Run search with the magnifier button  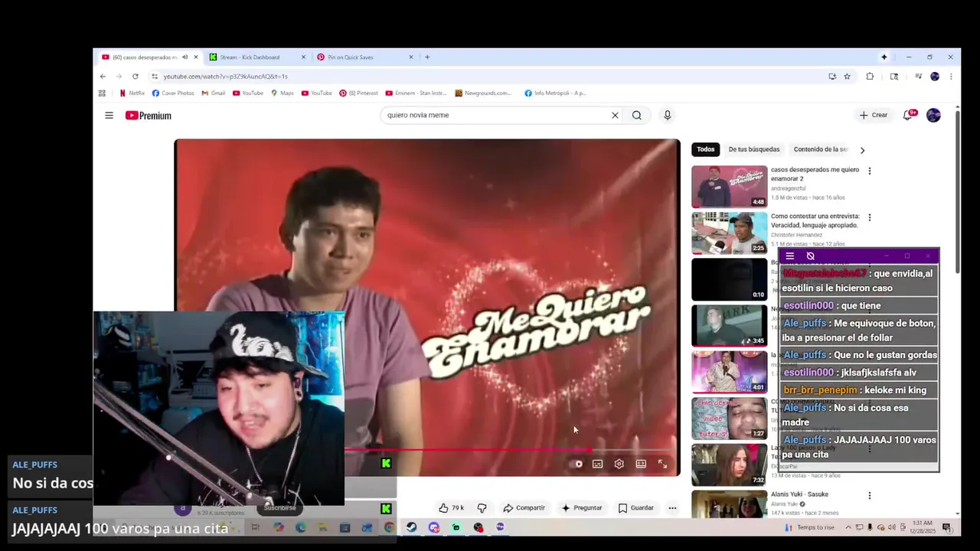pos(636,116)
